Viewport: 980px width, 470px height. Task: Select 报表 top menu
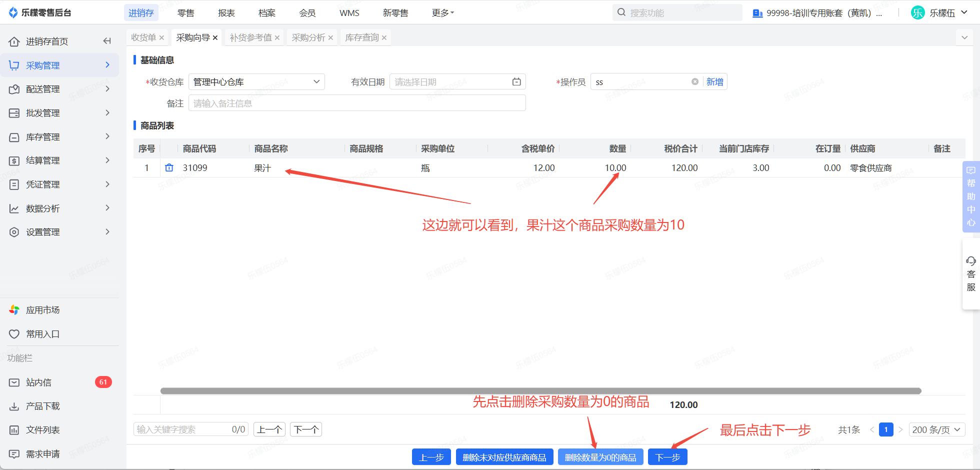(226, 12)
